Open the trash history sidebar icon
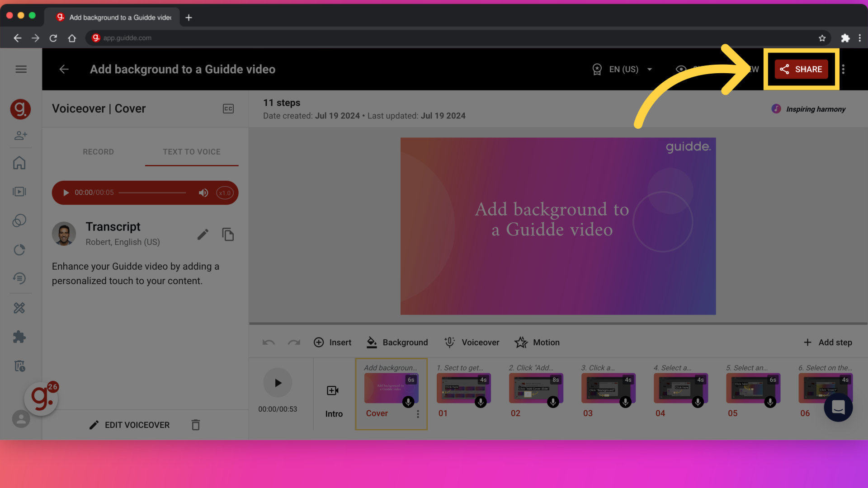Image resolution: width=868 pixels, height=488 pixels. (x=19, y=366)
